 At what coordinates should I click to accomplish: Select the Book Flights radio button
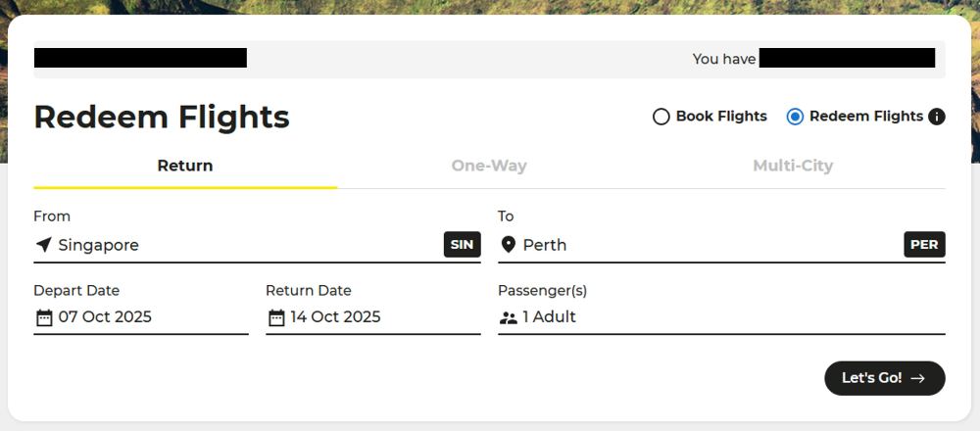click(x=661, y=117)
